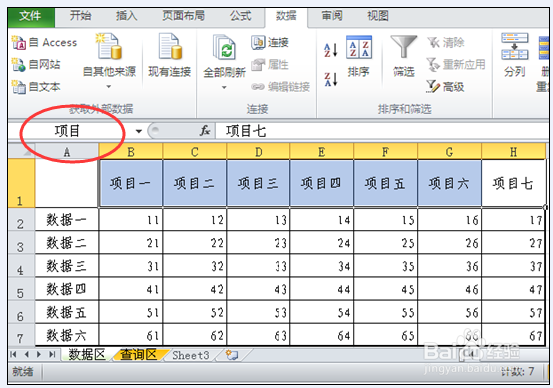The width and height of the screenshot is (553, 388).
Task: Switch to the 数据区 sheet tab
Action: pos(87,354)
